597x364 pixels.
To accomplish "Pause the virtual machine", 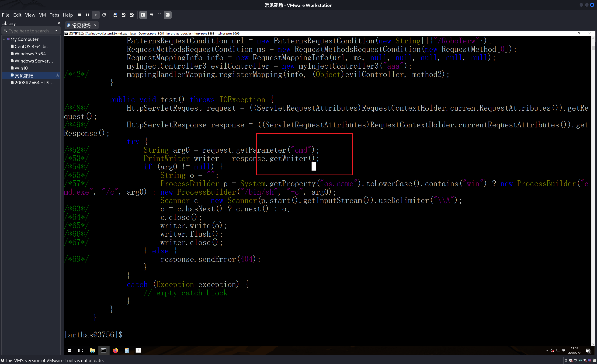I will pyautogui.click(x=87, y=15).
